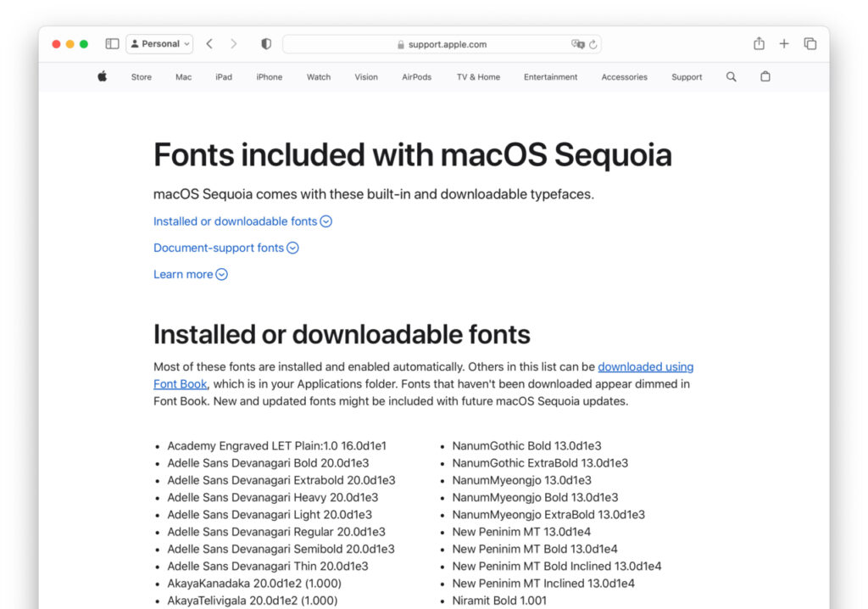Image resolution: width=868 pixels, height=609 pixels.
Task: Open the Entertainment page
Action: 550,77
